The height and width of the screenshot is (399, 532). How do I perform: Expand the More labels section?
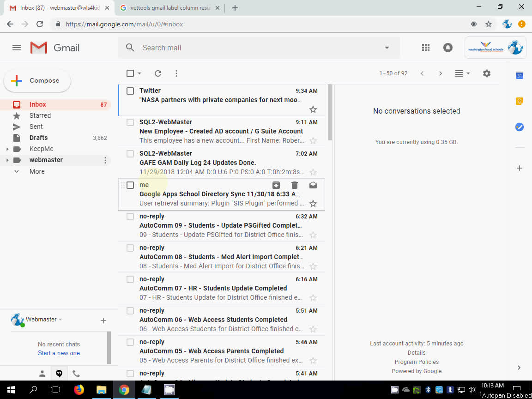(37, 171)
